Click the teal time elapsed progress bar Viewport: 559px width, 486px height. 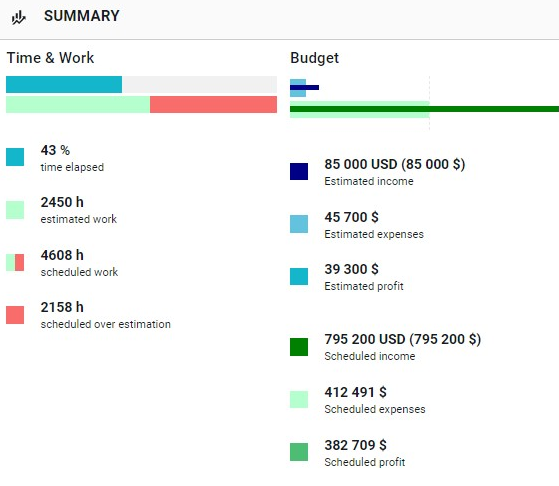coord(64,85)
